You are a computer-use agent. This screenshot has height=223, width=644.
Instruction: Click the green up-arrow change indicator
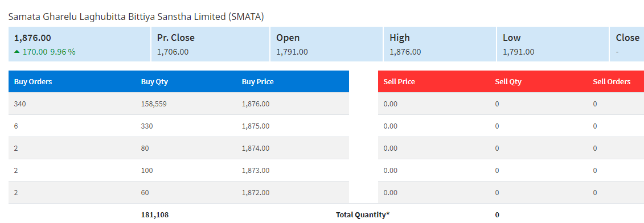pyautogui.click(x=17, y=52)
